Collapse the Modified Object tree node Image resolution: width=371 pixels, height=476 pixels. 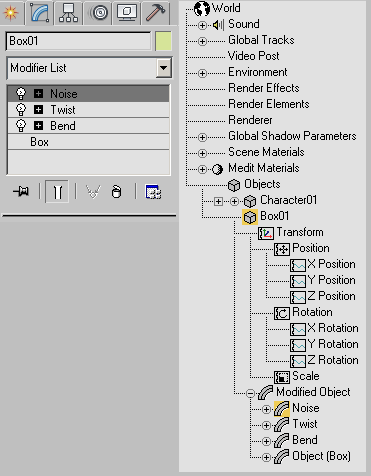[x=250, y=393]
